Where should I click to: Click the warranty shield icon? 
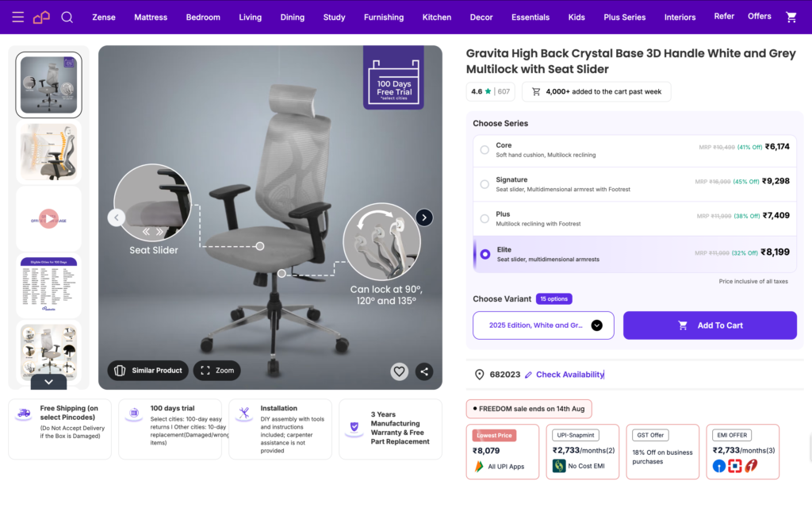tap(354, 427)
